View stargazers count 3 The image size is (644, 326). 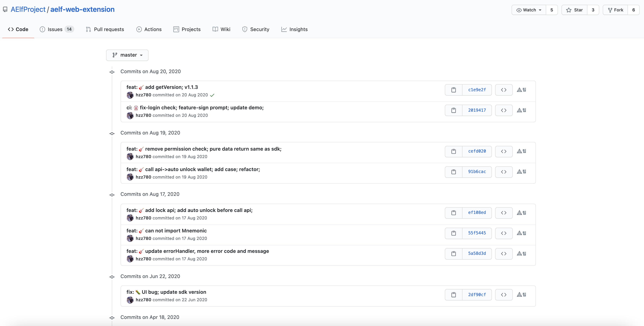point(593,10)
